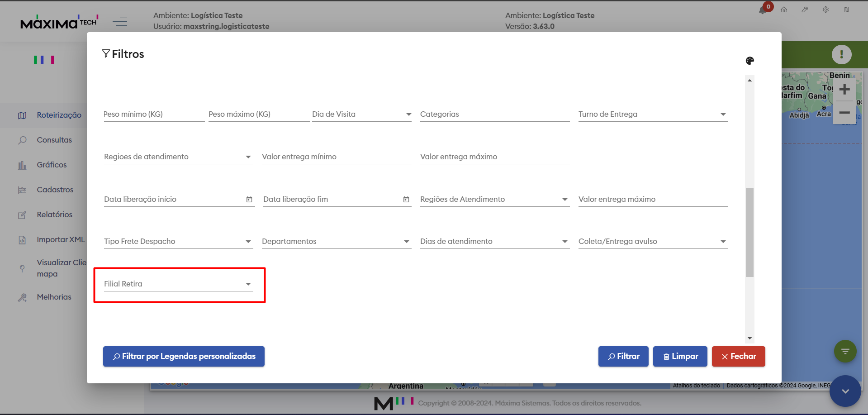The width and height of the screenshot is (868, 415).
Task: Zoom out on the map with minus
Action: 844,113
